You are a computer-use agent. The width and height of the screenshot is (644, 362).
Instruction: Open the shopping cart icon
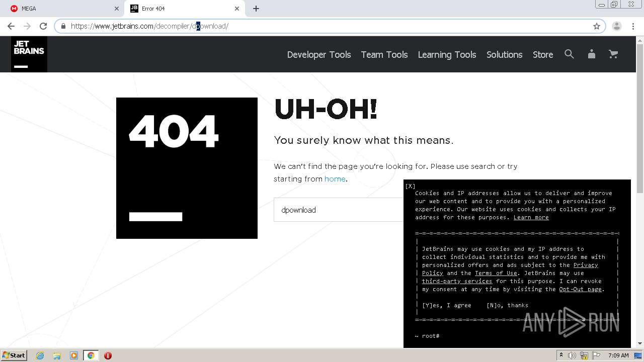pyautogui.click(x=613, y=54)
